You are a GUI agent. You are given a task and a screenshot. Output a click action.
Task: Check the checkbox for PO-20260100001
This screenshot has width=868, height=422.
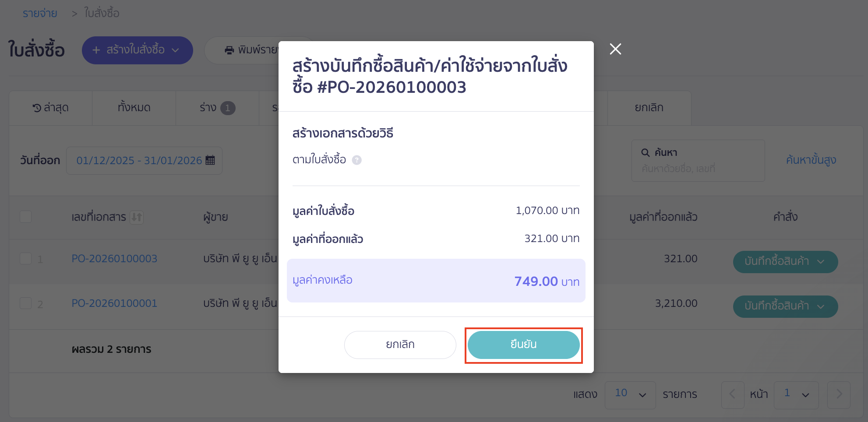click(26, 303)
